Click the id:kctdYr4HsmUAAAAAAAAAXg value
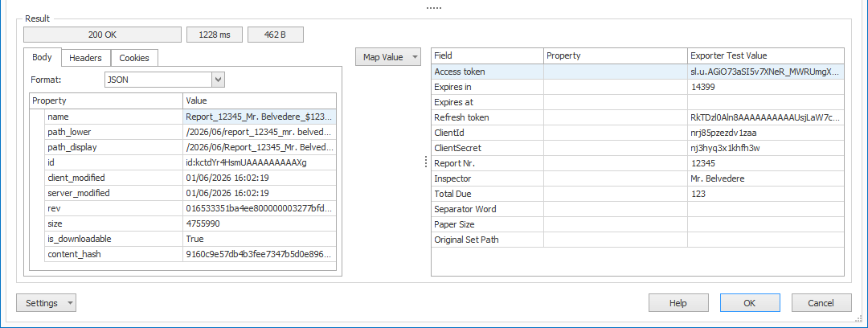 point(247,162)
